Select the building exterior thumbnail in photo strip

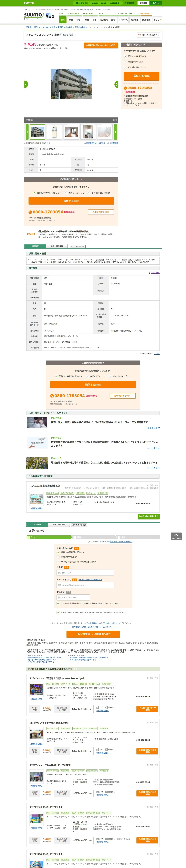point(38,132)
